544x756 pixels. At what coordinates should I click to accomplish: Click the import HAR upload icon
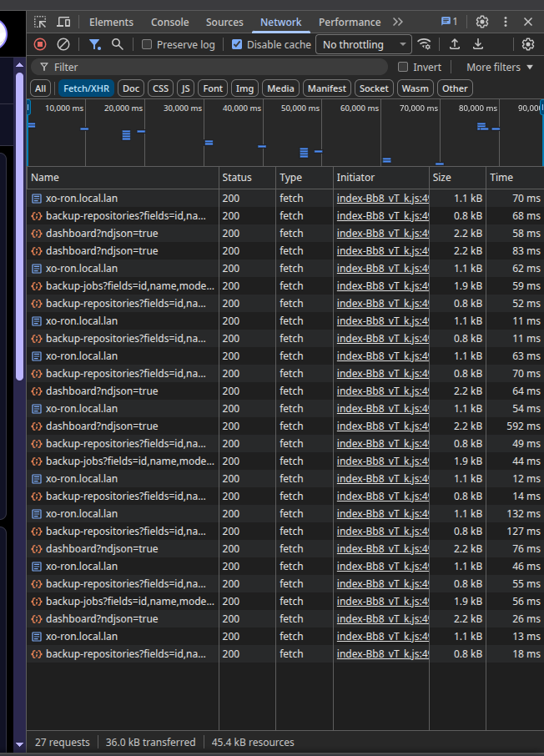[x=454, y=44]
